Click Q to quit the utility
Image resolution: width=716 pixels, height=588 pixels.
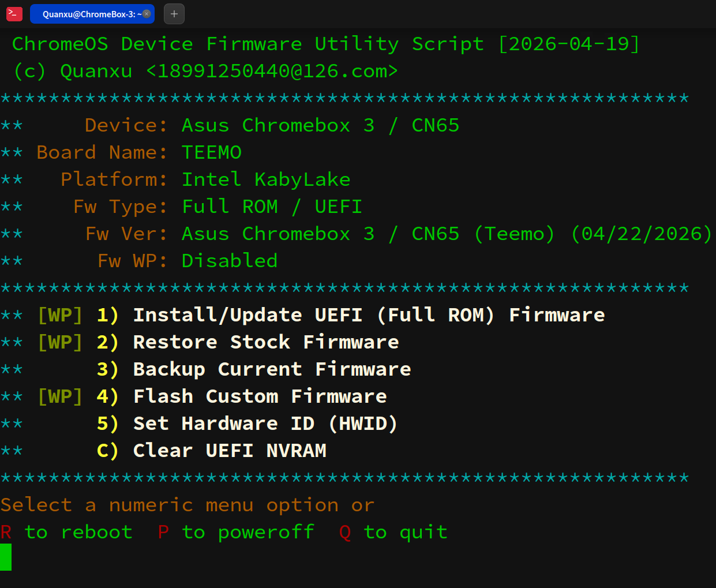tap(344, 531)
